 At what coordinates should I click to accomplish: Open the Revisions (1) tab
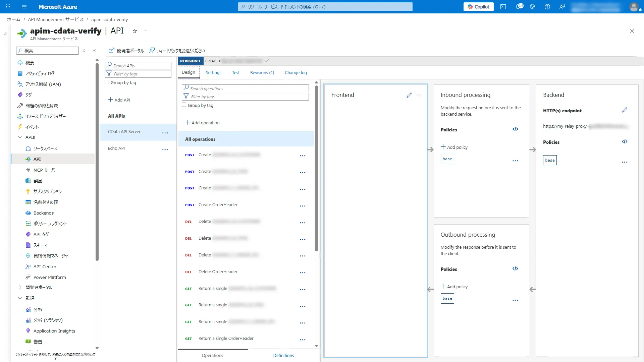coord(262,73)
